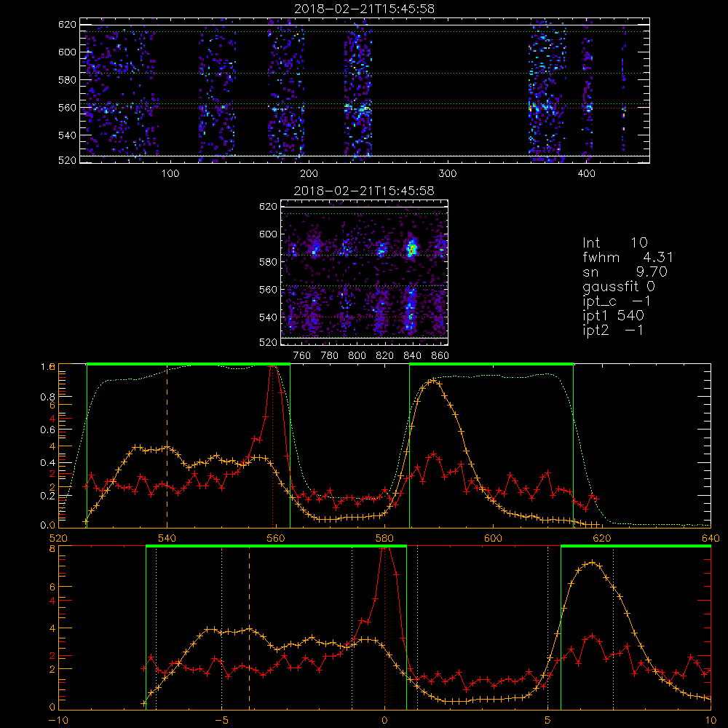Screen dimensions: 728x728
Task: Click the 'ipt1 540' parameter
Action: tap(613, 316)
